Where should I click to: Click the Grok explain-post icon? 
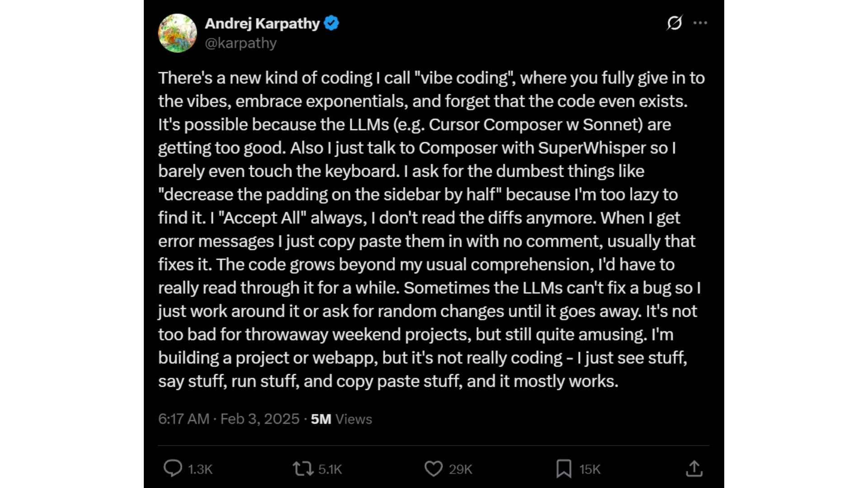point(674,23)
